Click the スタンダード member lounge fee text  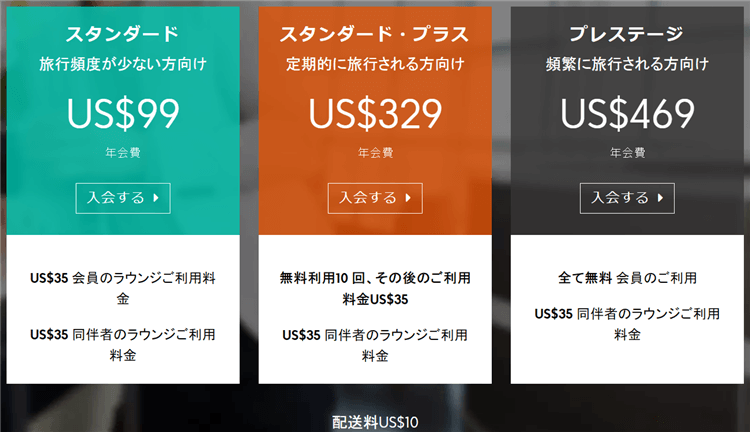pyautogui.click(x=123, y=287)
